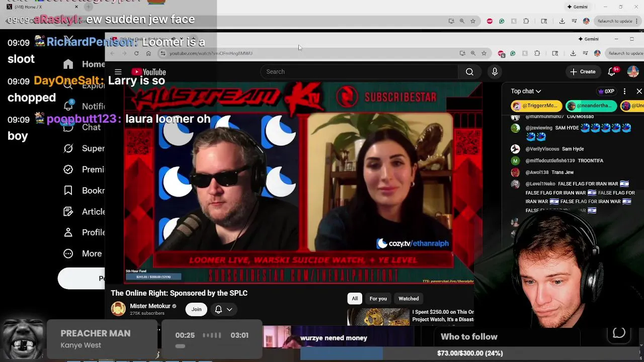Expand the Top chat dropdown
The image size is (644, 362).
click(526, 92)
